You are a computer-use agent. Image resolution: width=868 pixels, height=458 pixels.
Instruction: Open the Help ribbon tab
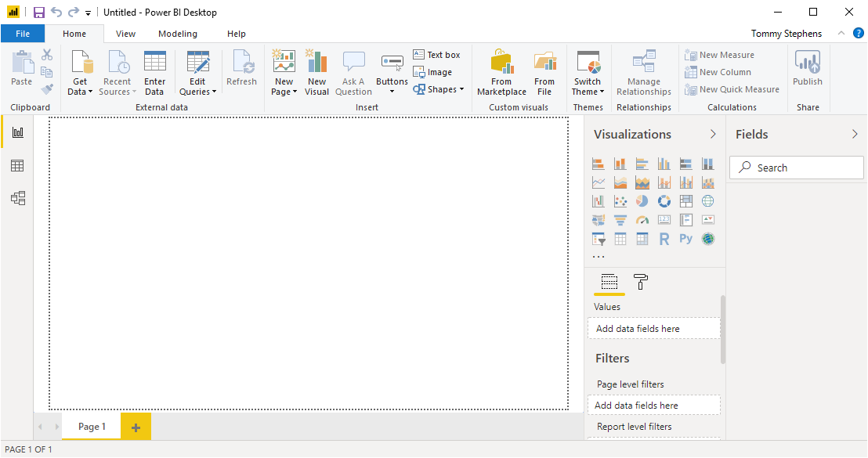pyautogui.click(x=237, y=34)
